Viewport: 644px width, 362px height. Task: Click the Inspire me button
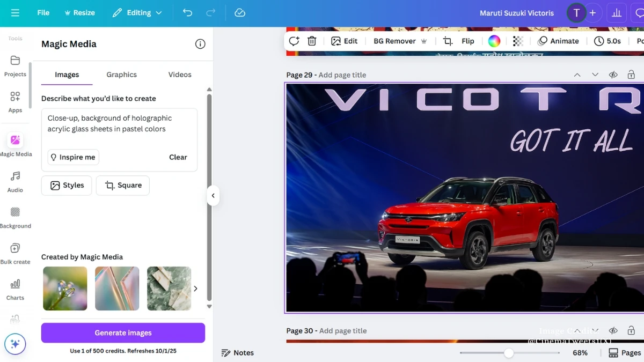click(x=73, y=157)
